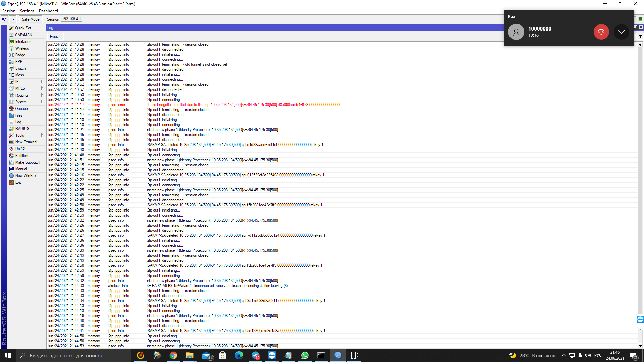Expand the System submenu arrow

(x=42, y=102)
